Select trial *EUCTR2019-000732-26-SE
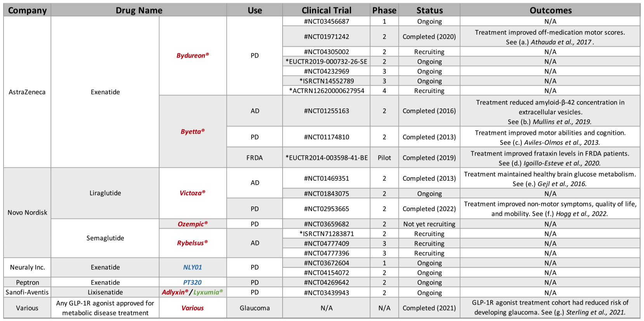This screenshot has height=321, width=644. [326, 61]
